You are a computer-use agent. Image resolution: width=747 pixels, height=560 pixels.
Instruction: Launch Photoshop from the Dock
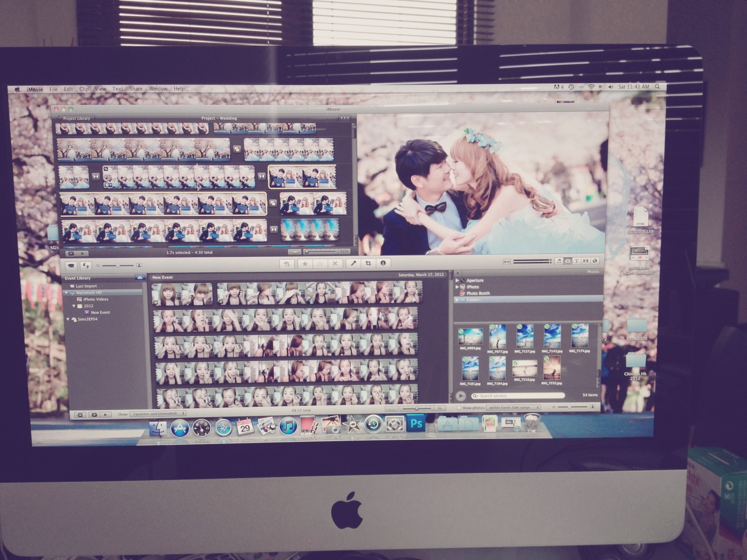(416, 423)
